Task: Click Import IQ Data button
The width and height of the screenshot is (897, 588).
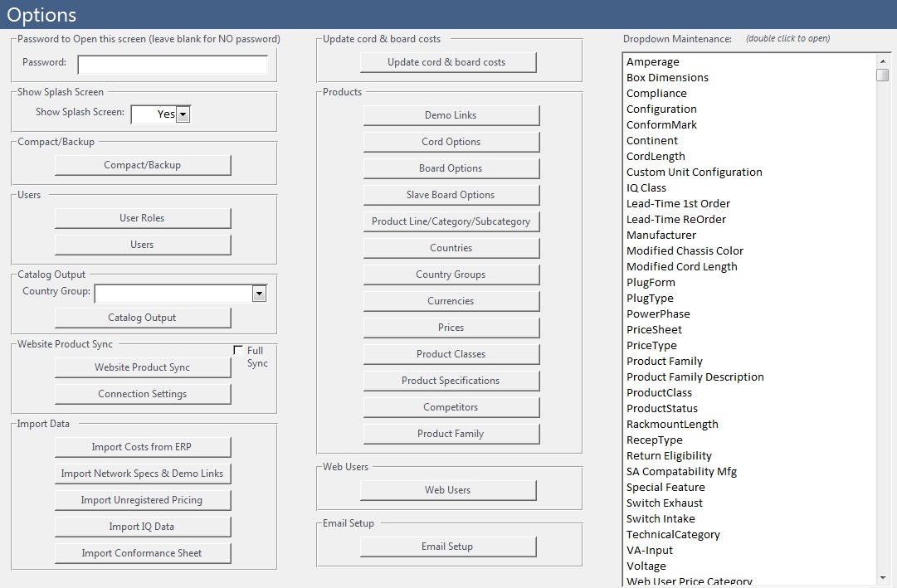Action: 143,527
